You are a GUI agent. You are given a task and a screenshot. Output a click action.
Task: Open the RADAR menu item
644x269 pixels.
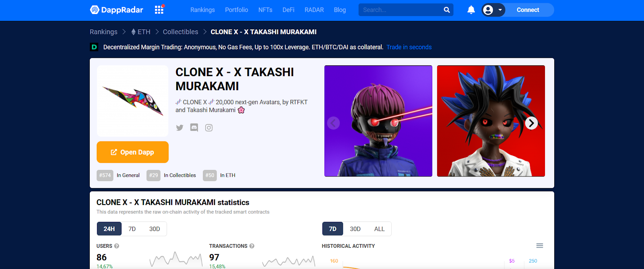click(x=314, y=10)
